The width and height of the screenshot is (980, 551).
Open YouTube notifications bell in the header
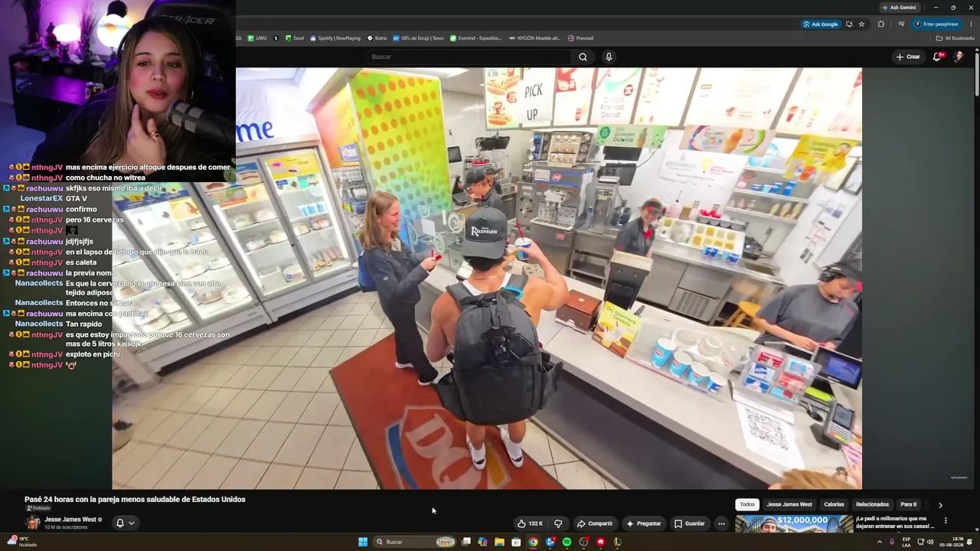(x=937, y=57)
